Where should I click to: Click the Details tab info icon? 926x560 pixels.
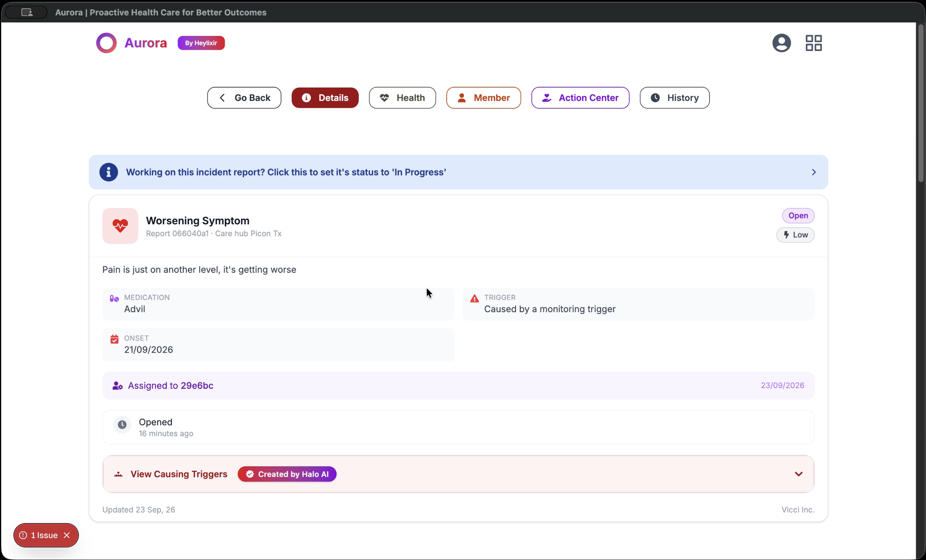tap(306, 98)
